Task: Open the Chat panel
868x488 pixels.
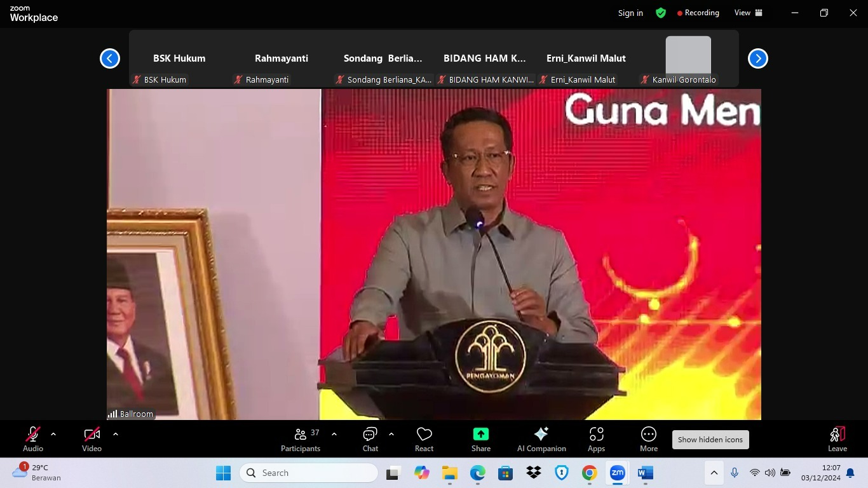Action: coord(370,439)
